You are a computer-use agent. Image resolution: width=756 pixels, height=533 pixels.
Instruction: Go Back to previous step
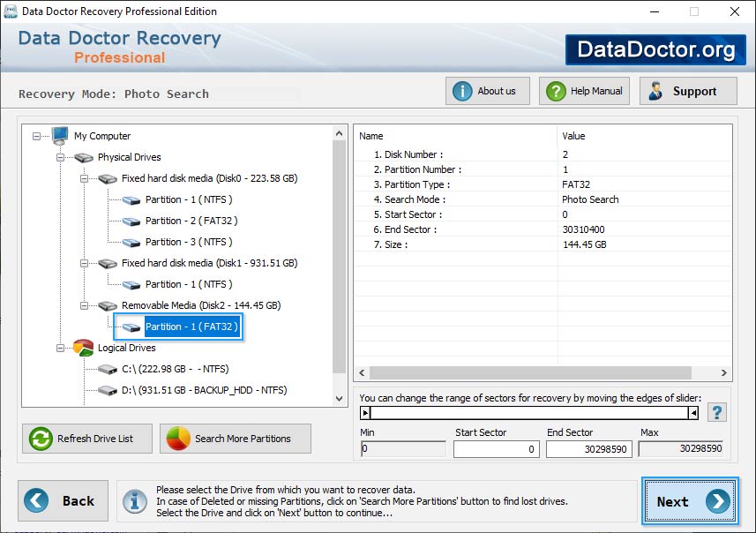pos(64,500)
